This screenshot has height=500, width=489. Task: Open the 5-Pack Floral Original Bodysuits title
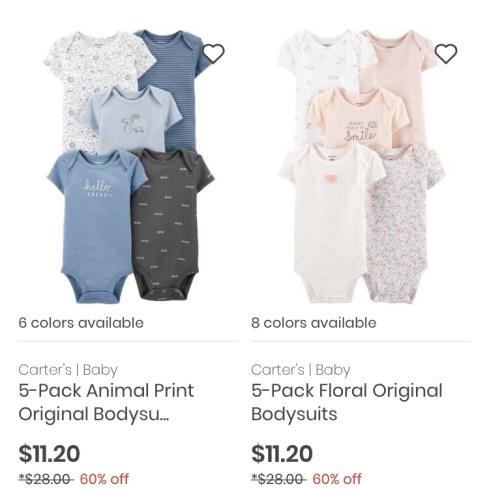click(x=347, y=402)
